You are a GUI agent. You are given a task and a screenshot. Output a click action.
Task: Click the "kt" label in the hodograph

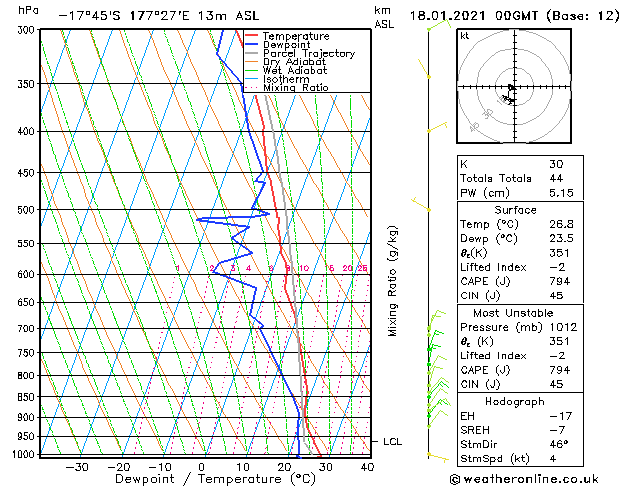[x=465, y=36]
